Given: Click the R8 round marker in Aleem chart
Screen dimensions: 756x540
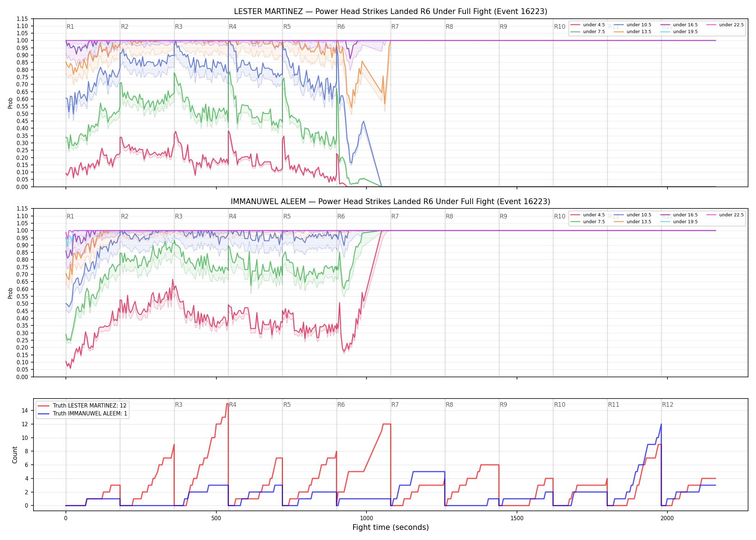Looking at the screenshot, I should coord(449,216).
